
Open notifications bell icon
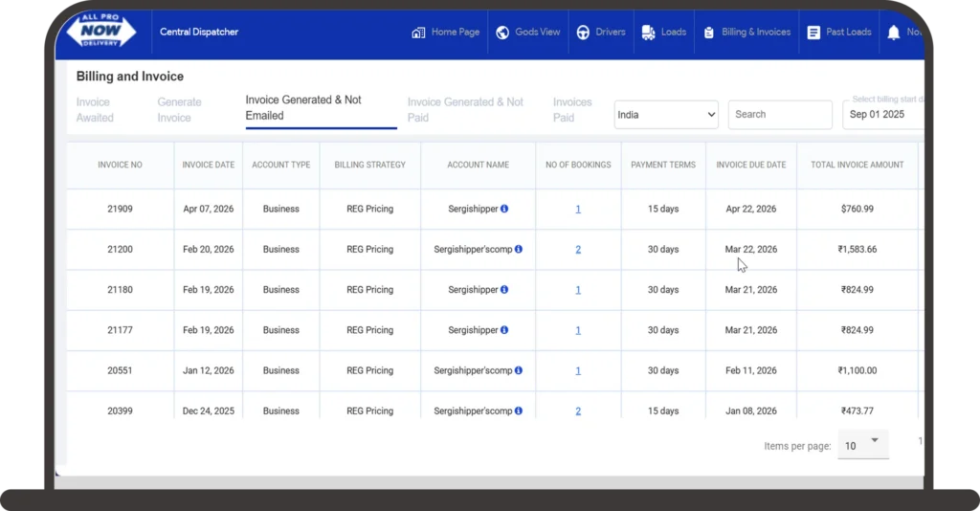(894, 33)
